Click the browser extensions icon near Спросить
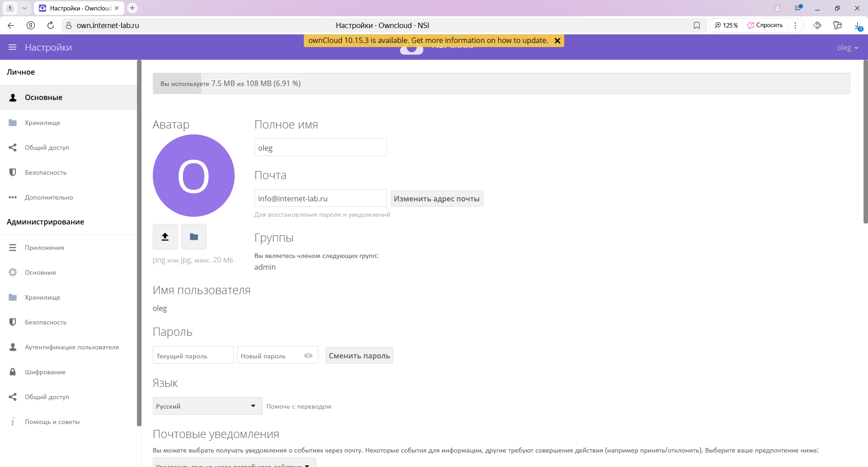Viewport: 868px width, 467px height. (x=817, y=25)
